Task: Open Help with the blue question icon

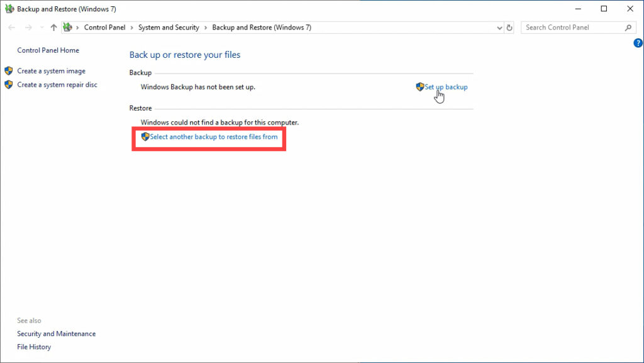Action: [x=638, y=43]
